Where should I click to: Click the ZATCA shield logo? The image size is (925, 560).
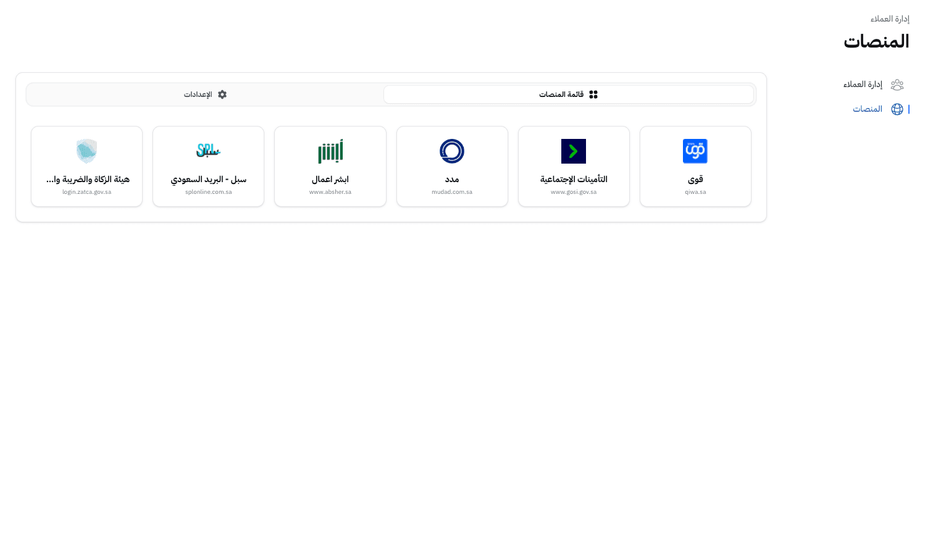click(87, 151)
